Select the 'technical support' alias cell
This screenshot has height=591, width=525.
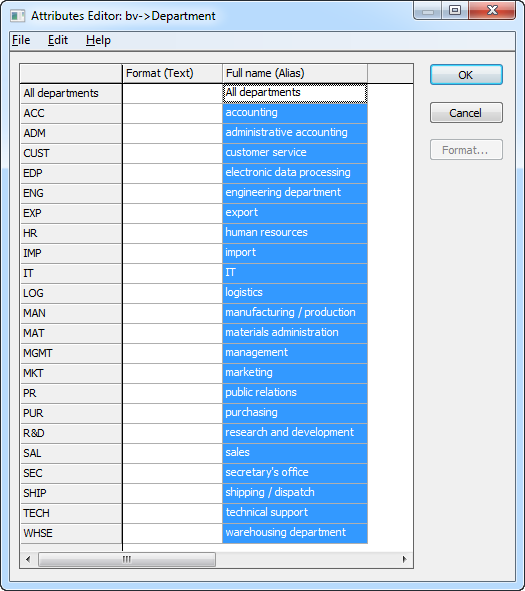(x=295, y=513)
